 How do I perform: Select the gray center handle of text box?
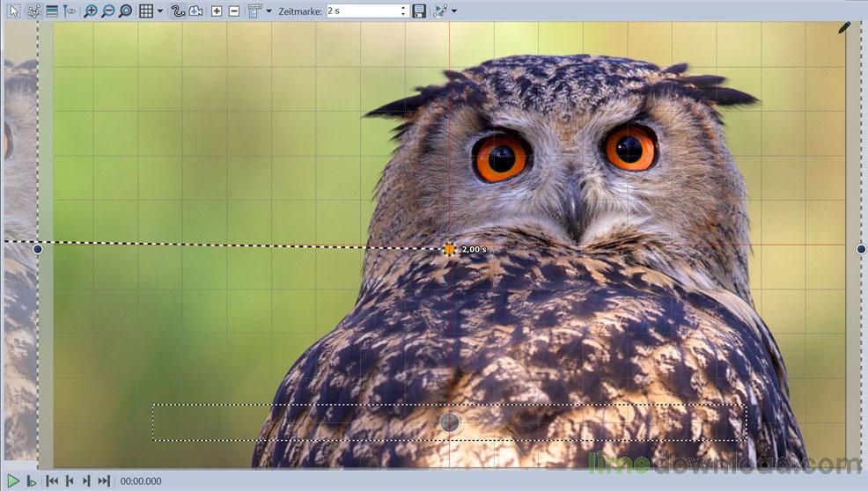449,422
